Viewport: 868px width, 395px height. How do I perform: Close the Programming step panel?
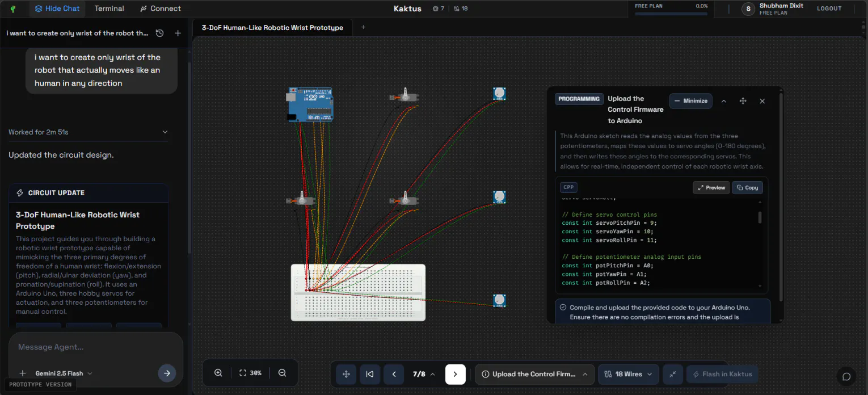(762, 101)
